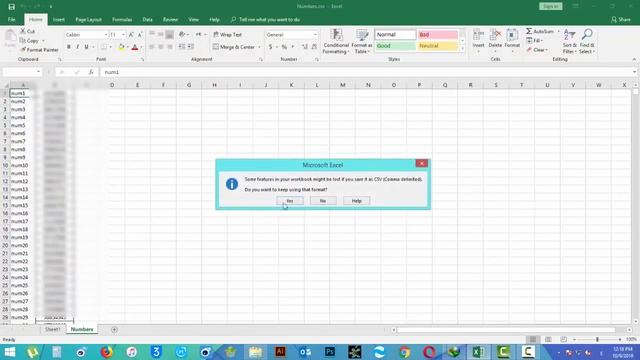Image resolution: width=640 pixels, height=360 pixels.
Task: Open Photoshop from the taskbar
Action: tap(330, 352)
